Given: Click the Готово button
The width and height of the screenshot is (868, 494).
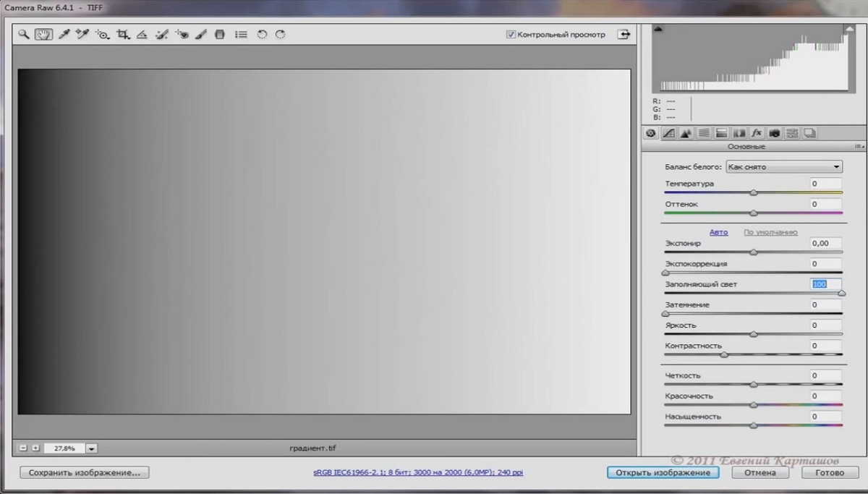Looking at the screenshot, I should [830, 472].
